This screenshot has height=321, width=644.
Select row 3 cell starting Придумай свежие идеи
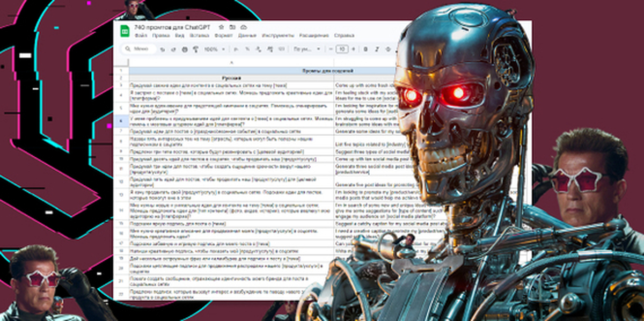pyautogui.click(x=231, y=85)
